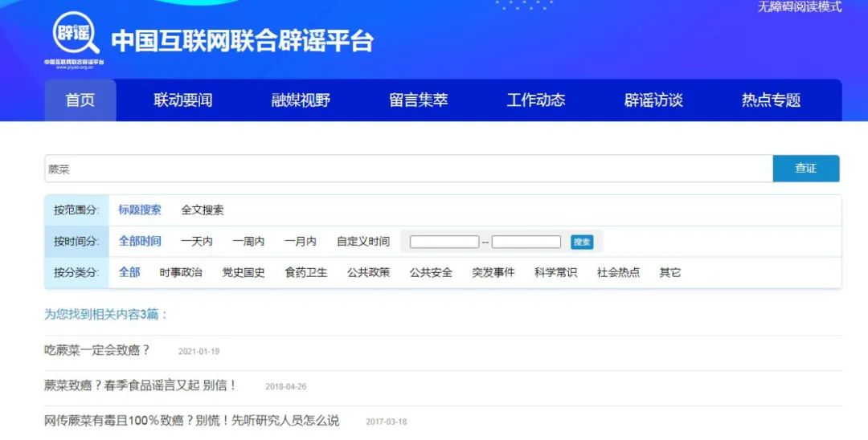Screen dimensions: 868x440
Task: Open article 网传蕨菜有毒且100%致癌
Action: (x=191, y=422)
